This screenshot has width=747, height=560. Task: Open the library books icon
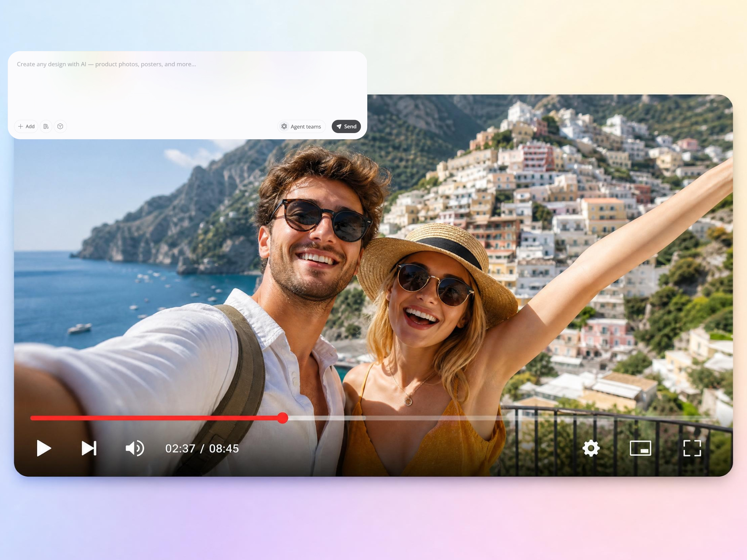point(46,127)
